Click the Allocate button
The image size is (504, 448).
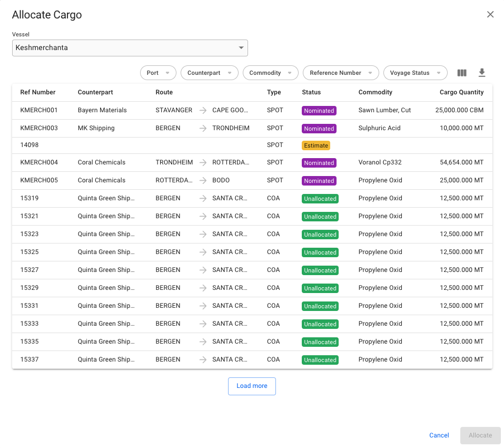tap(480, 435)
